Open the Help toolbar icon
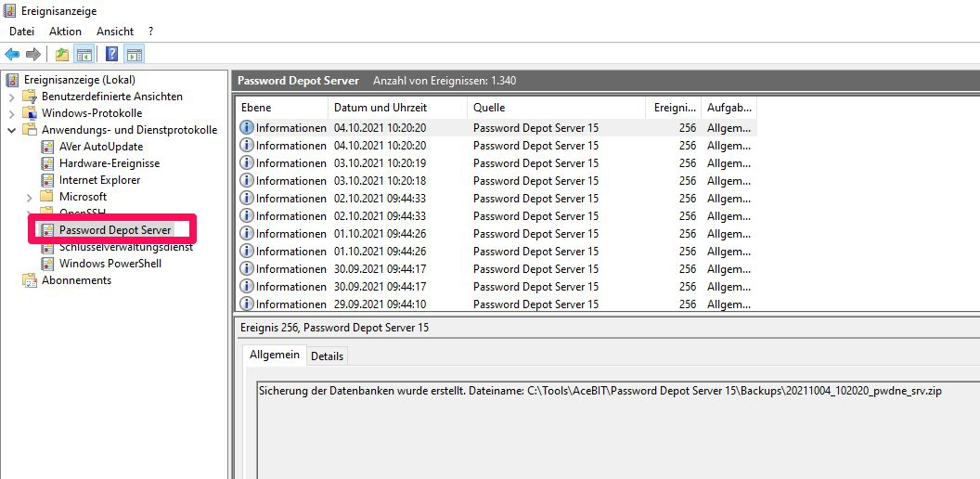The width and height of the screenshot is (980, 479). pyautogui.click(x=112, y=55)
